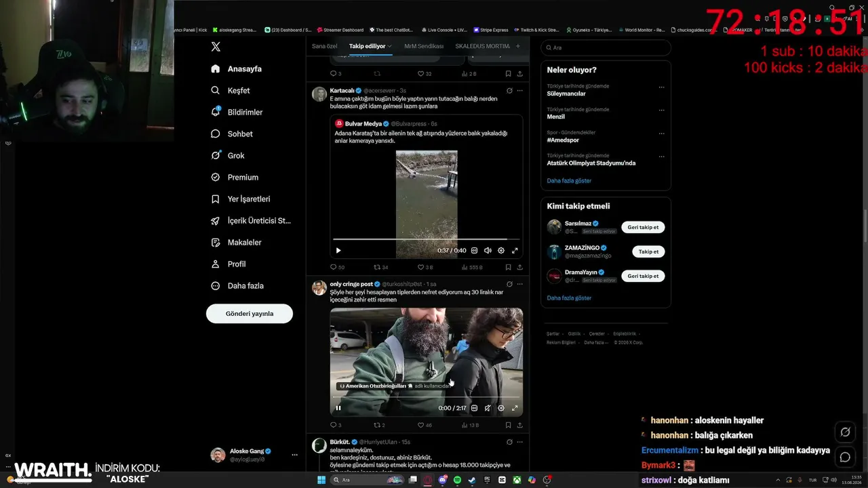Open Spotify from the taskbar
The height and width of the screenshot is (488, 868).
pos(457,480)
